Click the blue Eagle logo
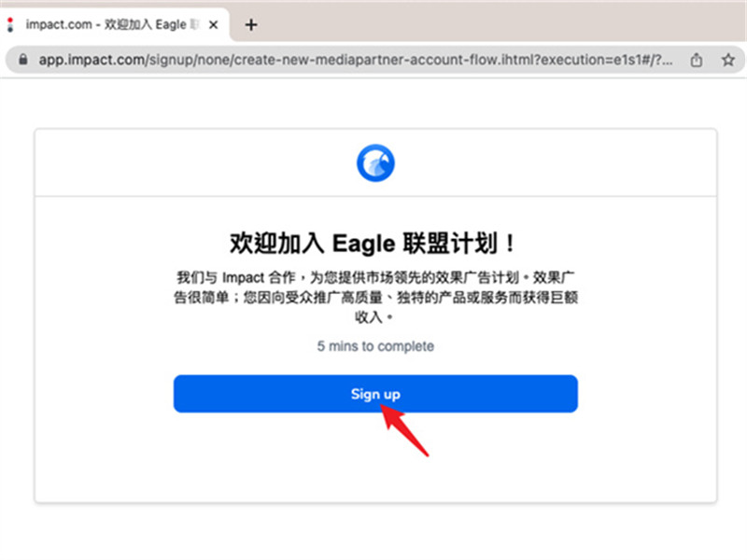Viewport: 747px width, 560px height. click(x=375, y=162)
